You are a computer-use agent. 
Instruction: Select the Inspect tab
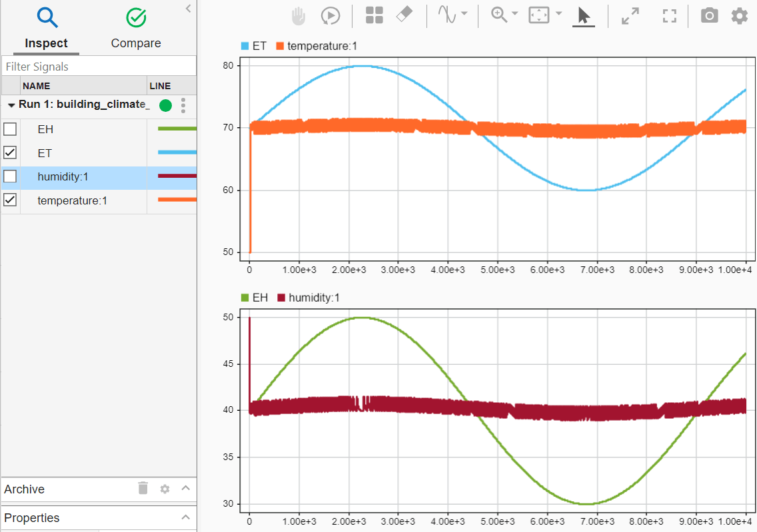pyautogui.click(x=45, y=28)
